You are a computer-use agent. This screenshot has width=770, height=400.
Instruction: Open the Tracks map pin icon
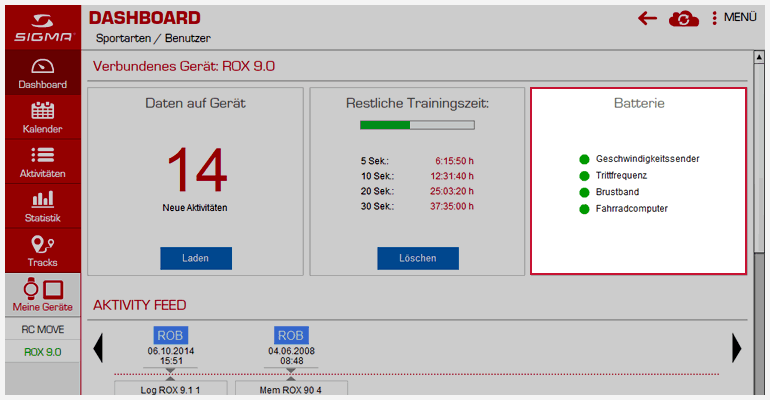click(x=43, y=244)
